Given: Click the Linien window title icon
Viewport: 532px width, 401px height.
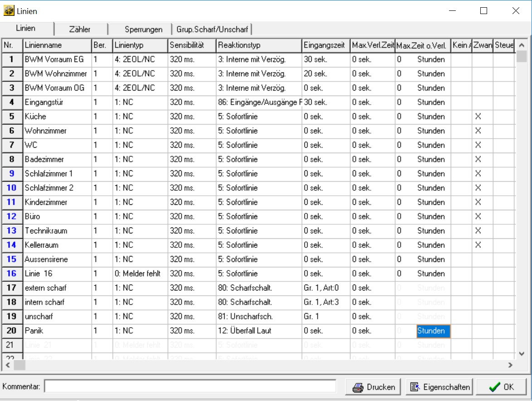Looking at the screenshot, I should [x=9, y=11].
